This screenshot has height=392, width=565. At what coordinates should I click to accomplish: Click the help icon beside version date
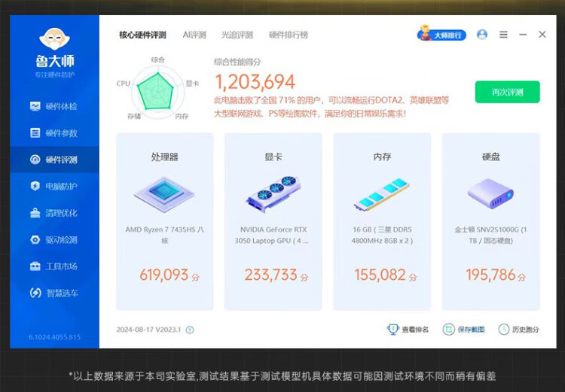190,330
